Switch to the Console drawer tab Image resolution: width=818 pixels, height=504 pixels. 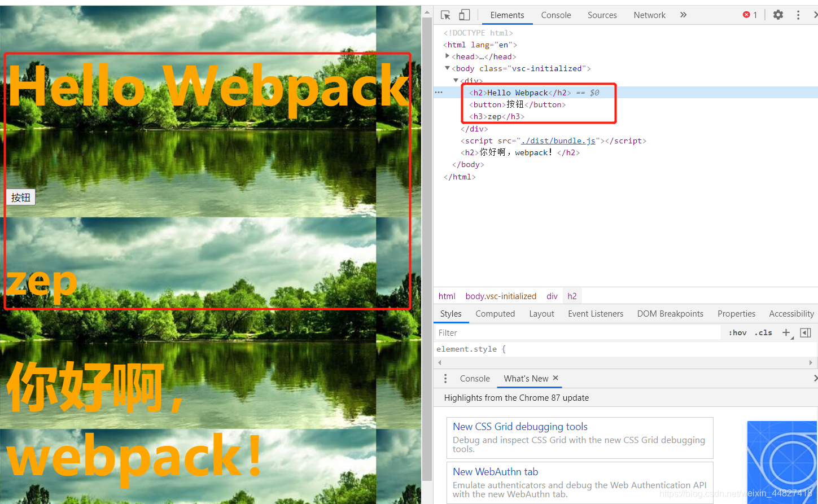[475, 379]
